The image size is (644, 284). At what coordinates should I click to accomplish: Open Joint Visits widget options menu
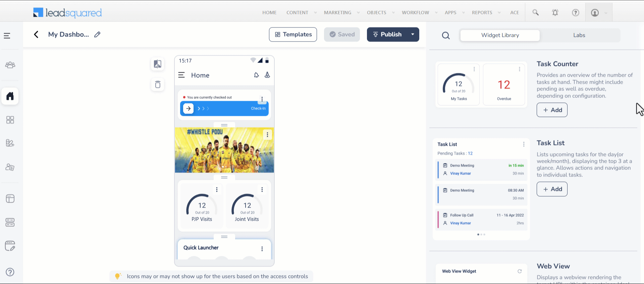pyautogui.click(x=262, y=190)
